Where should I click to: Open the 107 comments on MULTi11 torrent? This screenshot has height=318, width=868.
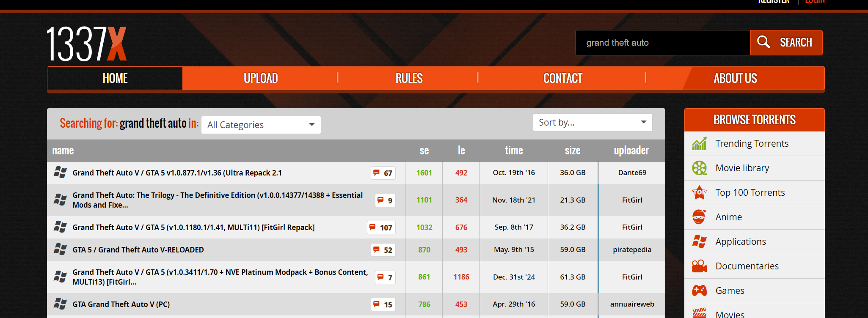381,228
